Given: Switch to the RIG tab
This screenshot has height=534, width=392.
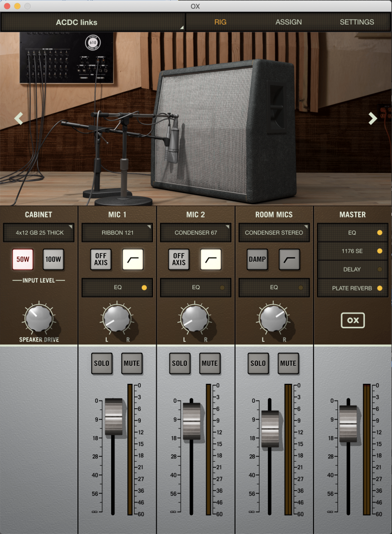Looking at the screenshot, I should [x=220, y=22].
